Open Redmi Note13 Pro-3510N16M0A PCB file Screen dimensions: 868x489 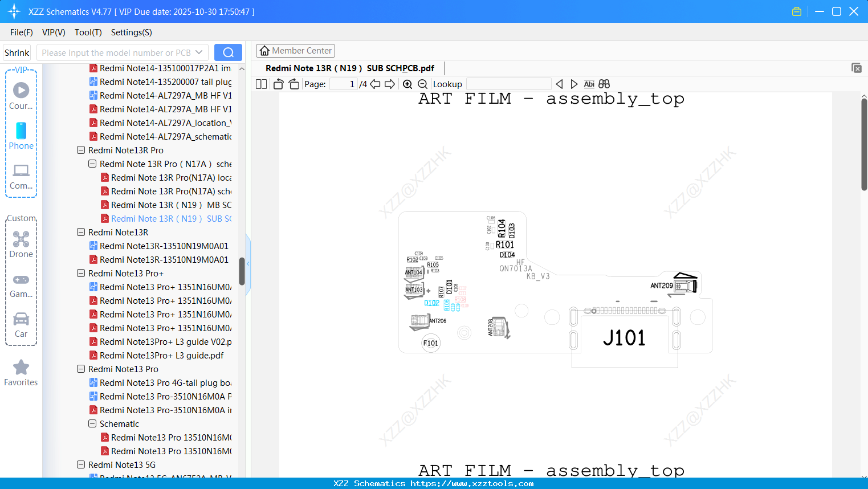[x=165, y=397]
